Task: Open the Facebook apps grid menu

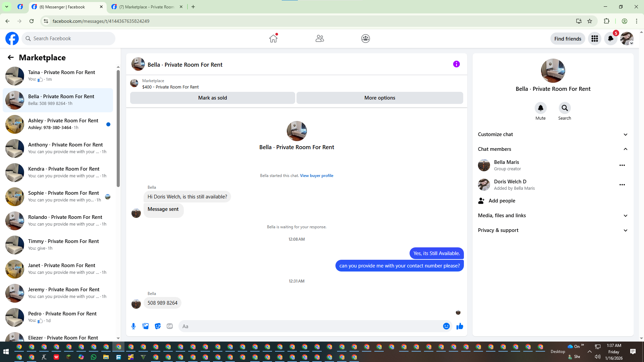Action: coord(594,39)
